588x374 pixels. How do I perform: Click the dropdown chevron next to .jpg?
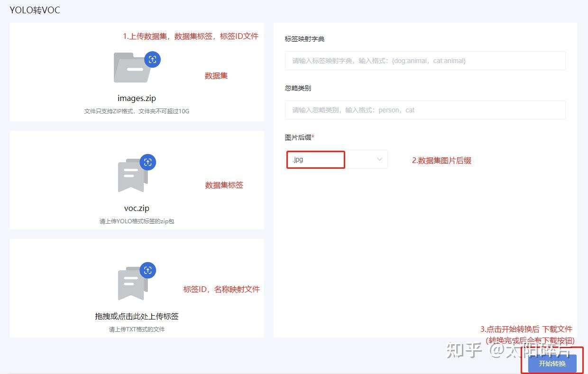pyautogui.click(x=378, y=159)
